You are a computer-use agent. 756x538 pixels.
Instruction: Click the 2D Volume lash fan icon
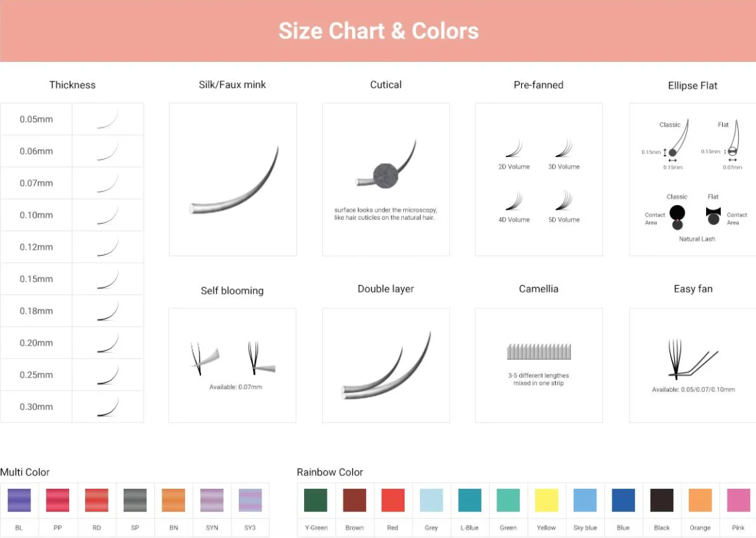[x=514, y=148]
